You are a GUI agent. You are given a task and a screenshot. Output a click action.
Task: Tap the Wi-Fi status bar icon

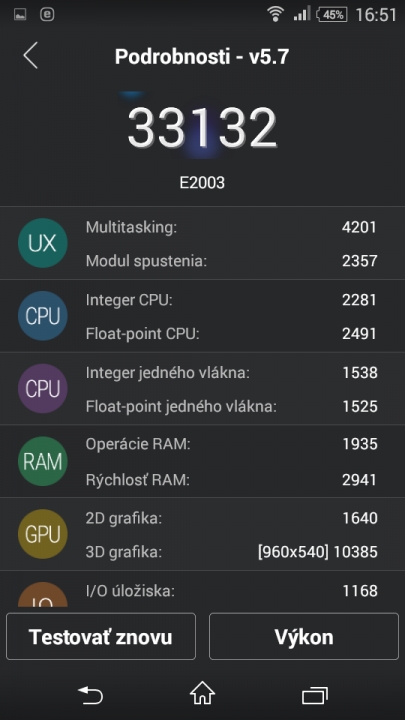pyautogui.click(x=275, y=14)
